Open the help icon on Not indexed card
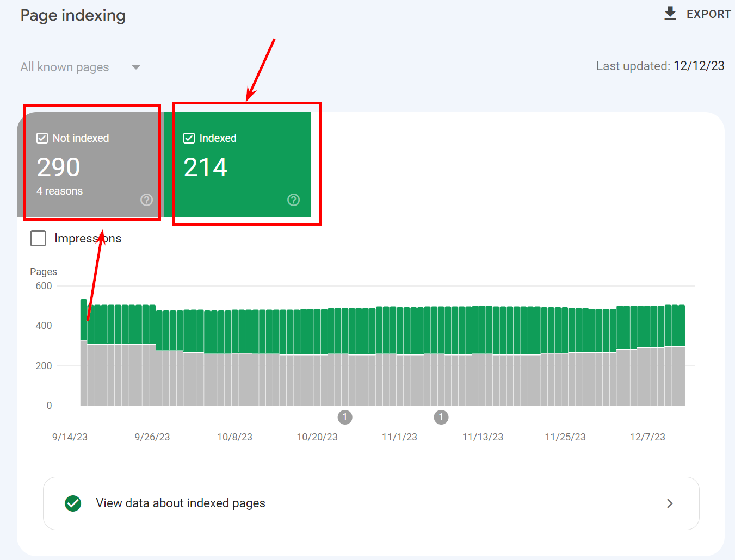This screenshot has width=735, height=560. point(146,200)
